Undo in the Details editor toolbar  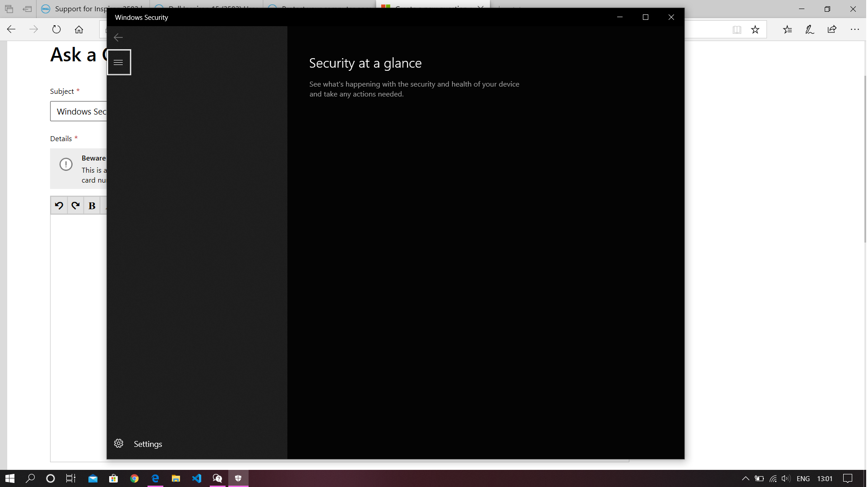pyautogui.click(x=59, y=206)
